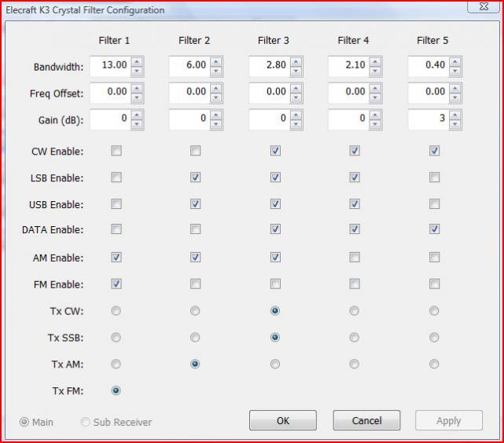The width and height of the screenshot is (504, 443).
Task: Disable CW Enable for Filter 5
Action: [434, 151]
